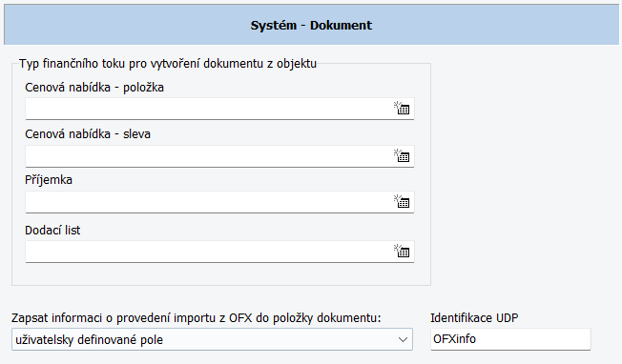Click the 'Typ finančního toku' group box title
This screenshot has height=364, width=622.
click(168, 64)
